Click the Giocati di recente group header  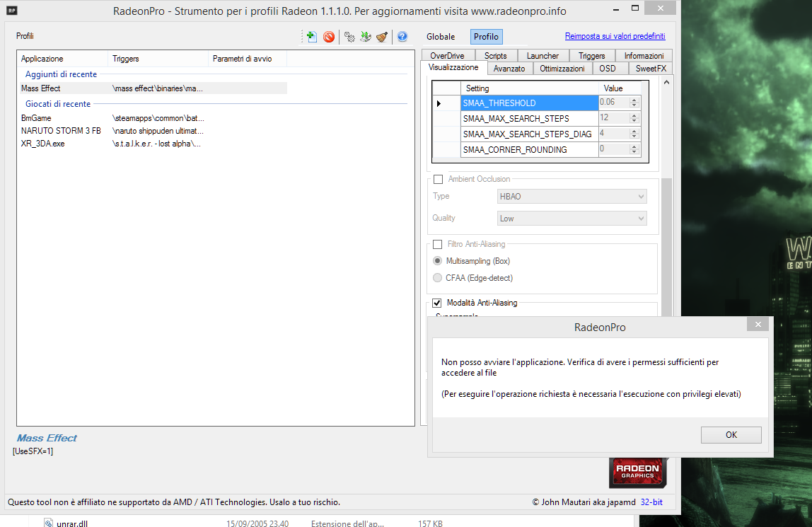(58, 103)
